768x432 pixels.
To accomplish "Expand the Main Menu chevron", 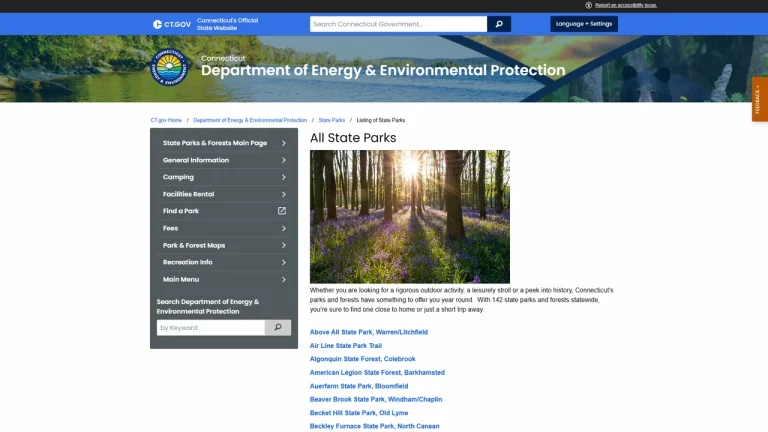I will [x=284, y=279].
